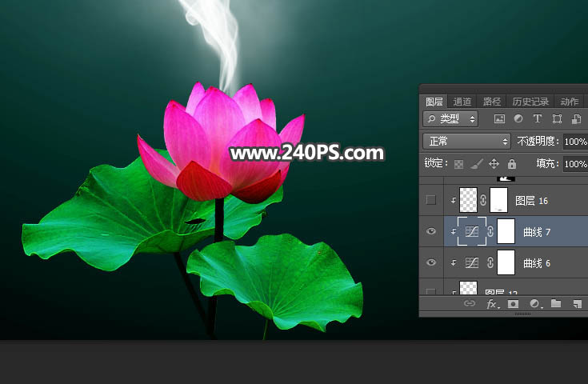Show the 图层 16 layer

tap(432, 200)
